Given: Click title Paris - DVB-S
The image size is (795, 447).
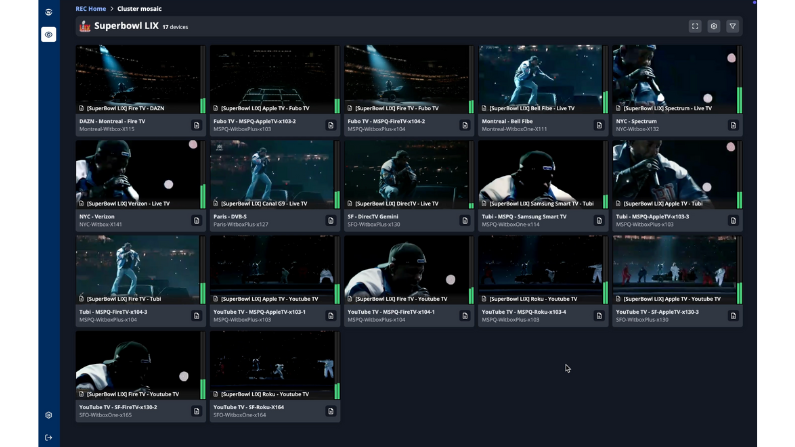Looking at the screenshot, I should 230,216.
